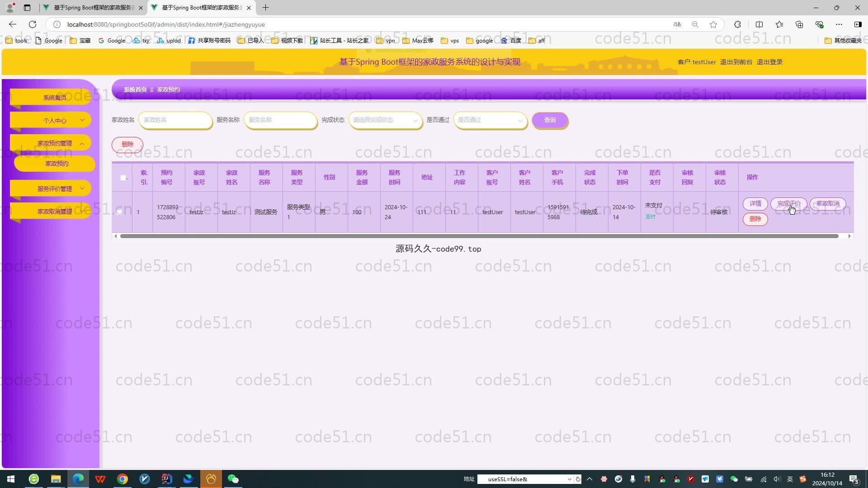Open browser extensions puzzle icon
The height and width of the screenshot is (488, 868).
coord(737,24)
